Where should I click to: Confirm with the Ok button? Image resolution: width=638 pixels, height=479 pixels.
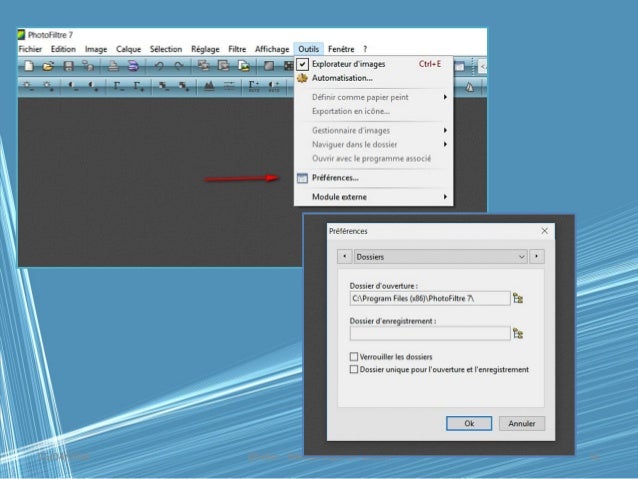(469, 423)
